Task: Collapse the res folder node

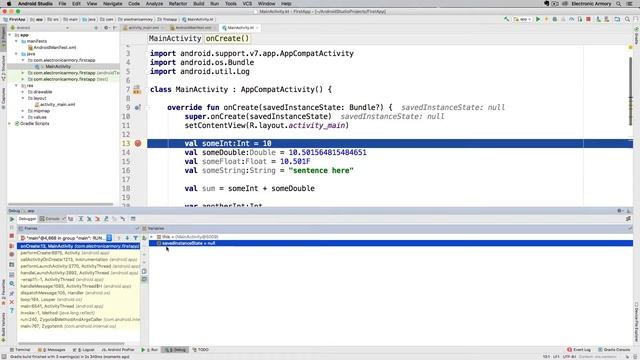Action: pos(16,86)
